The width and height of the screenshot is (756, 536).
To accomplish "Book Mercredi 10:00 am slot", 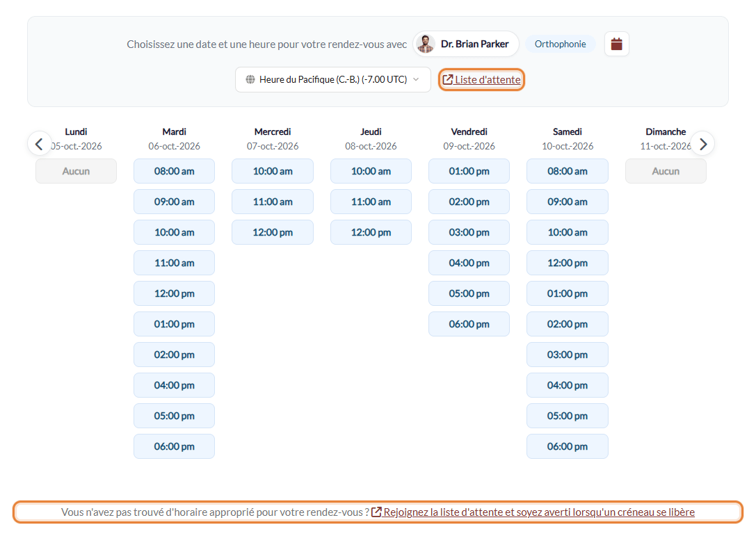I will click(x=273, y=171).
